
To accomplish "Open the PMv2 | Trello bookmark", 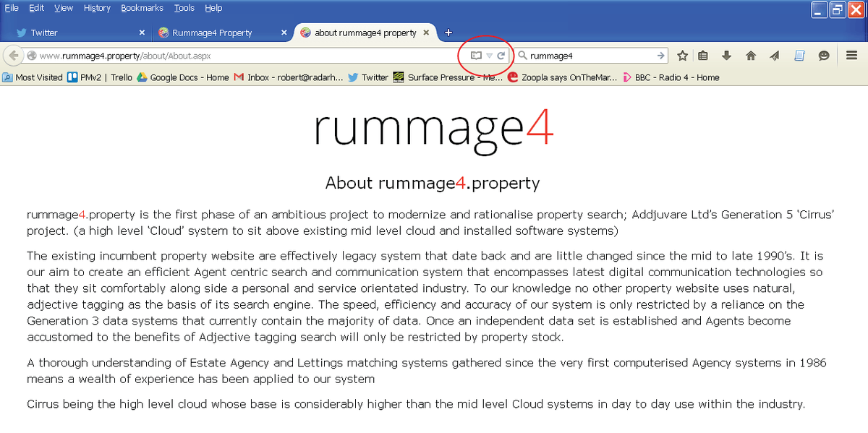I will [100, 77].
